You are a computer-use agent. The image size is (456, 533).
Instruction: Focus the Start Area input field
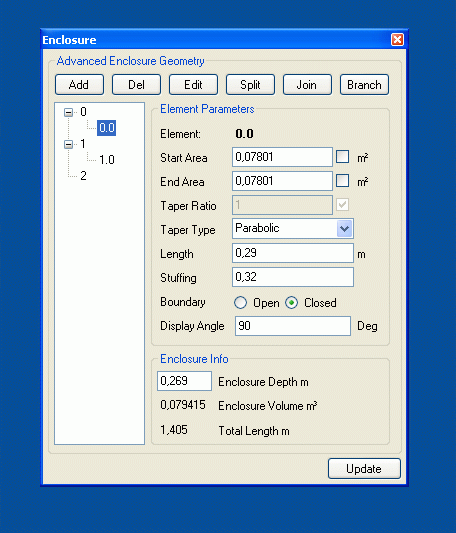click(282, 157)
